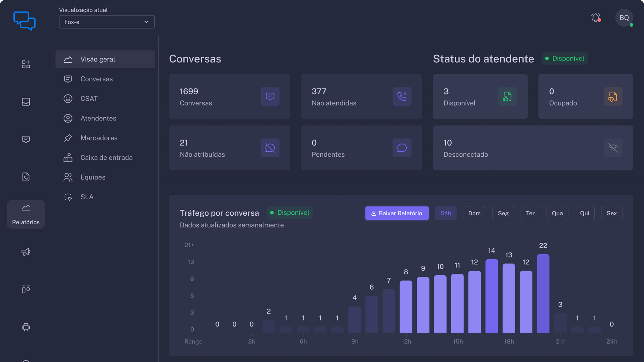The image size is (644, 362).
Task: Open the SLA menu entry
Action: click(x=87, y=197)
